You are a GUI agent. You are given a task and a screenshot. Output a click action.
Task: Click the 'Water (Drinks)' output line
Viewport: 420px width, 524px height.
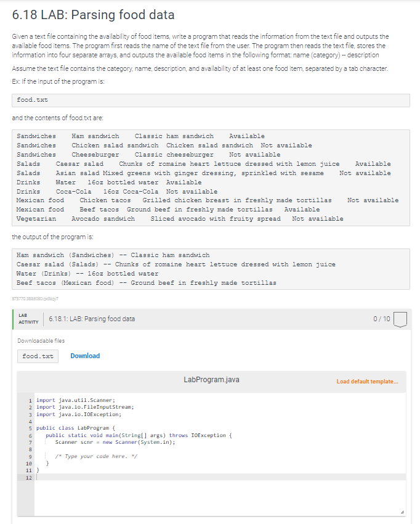click(87, 274)
